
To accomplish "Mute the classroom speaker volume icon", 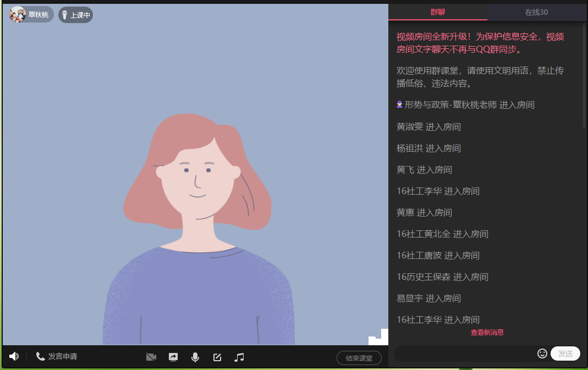I will 14,357.
